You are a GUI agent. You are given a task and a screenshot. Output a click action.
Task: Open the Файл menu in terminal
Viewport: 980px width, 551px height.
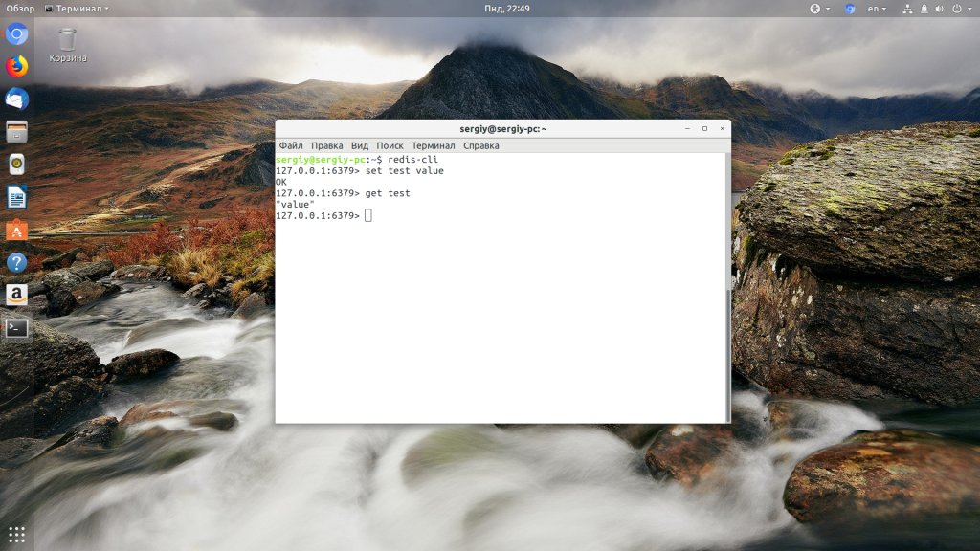[291, 146]
